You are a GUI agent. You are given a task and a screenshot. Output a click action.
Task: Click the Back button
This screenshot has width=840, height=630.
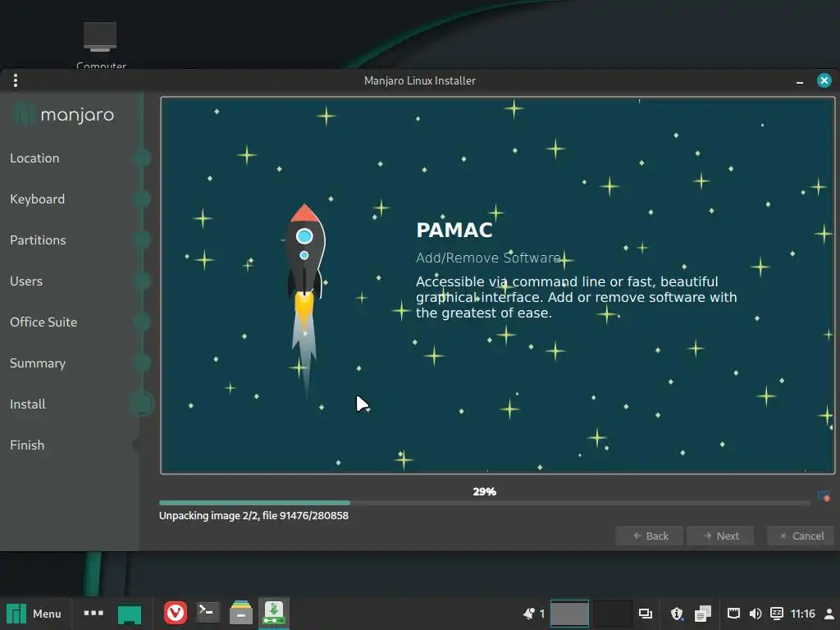click(x=650, y=536)
